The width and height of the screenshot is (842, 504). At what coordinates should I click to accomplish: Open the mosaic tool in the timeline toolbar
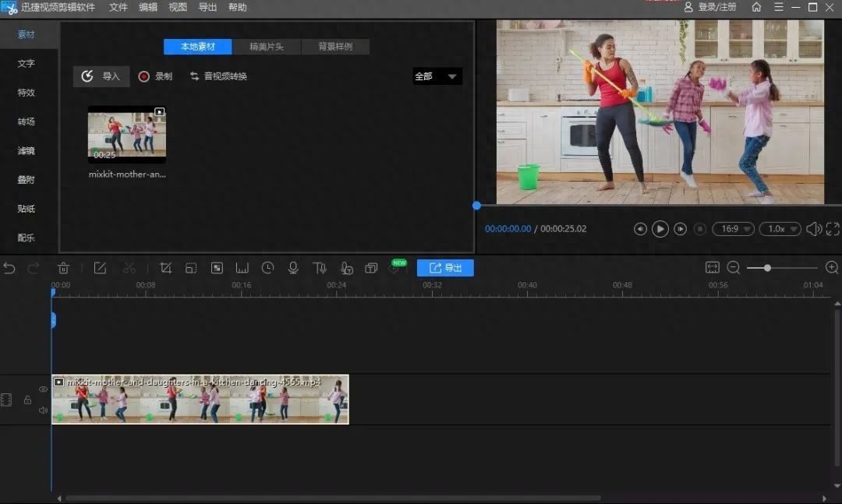(217, 268)
